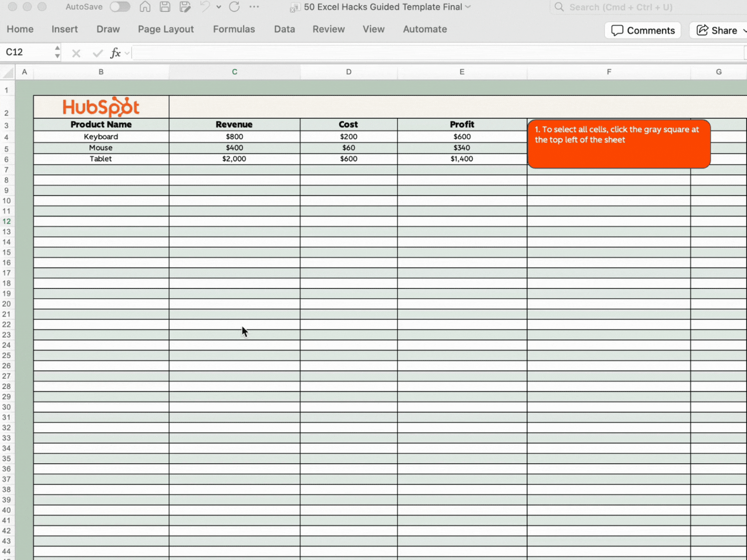Click the Save As icon with pencil
The height and width of the screenshot is (560, 747).
tap(185, 7)
